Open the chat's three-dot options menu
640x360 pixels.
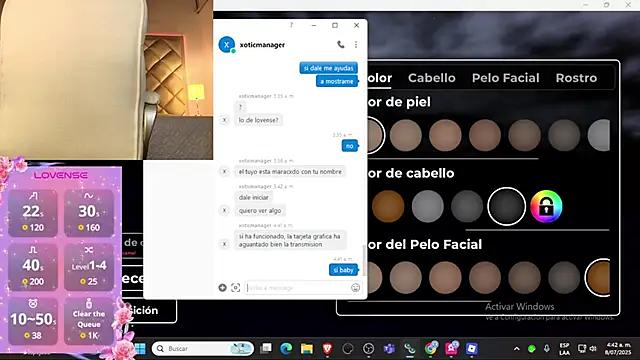(x=356, y=44)
